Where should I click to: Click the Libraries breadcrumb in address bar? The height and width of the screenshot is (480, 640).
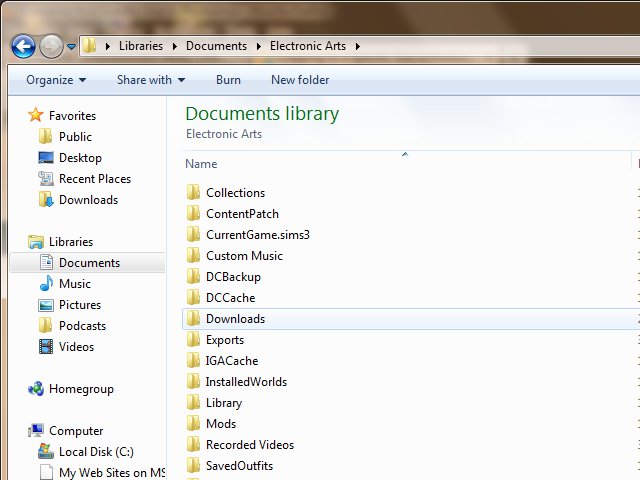(x=140, y=46)
